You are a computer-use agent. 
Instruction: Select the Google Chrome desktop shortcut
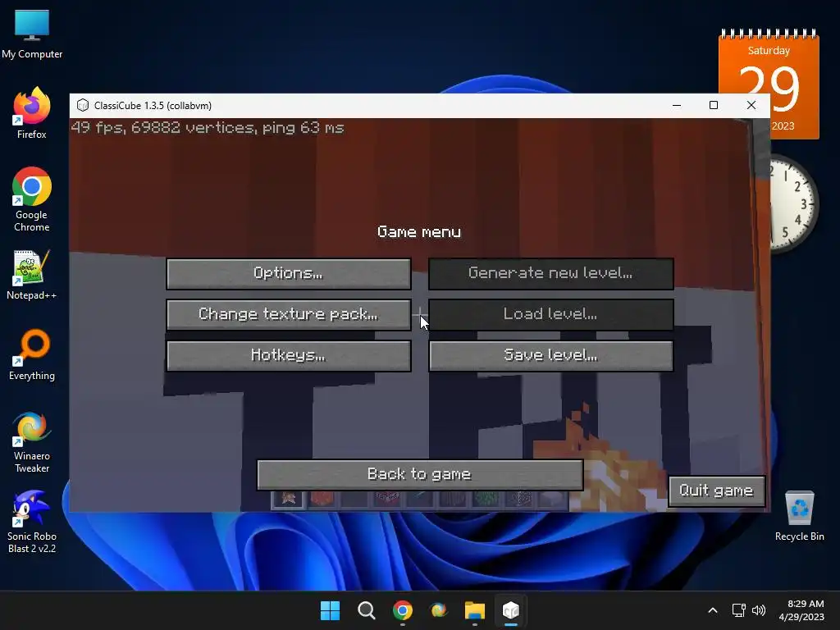(x=32, y=199)
